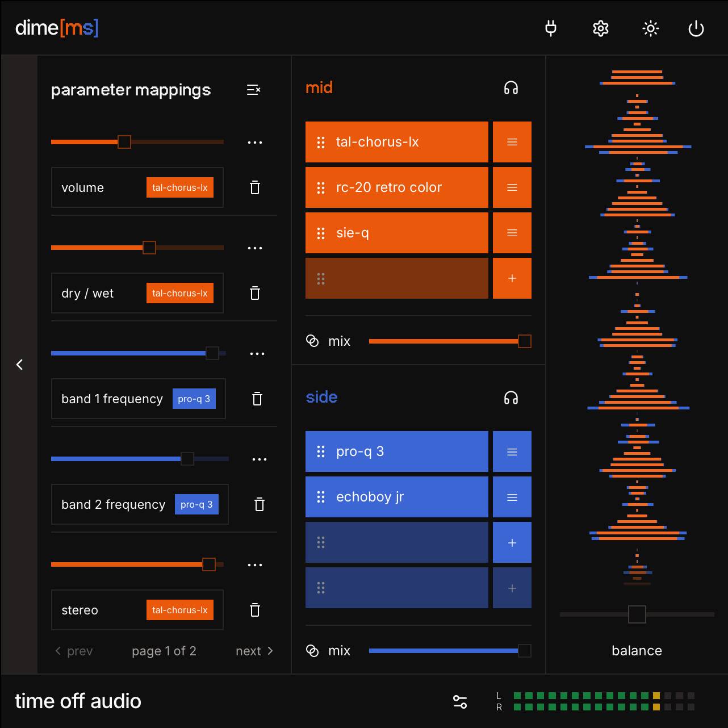Add a plugin to the mid chain
Screen dimensions: 728x728
point(512,278)
